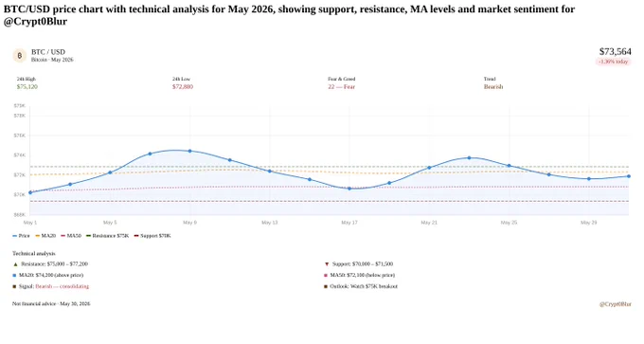The width and height of the screenshot is (644, 344).
Task: Click the square icon beside Signal
Action: point(14,286)
